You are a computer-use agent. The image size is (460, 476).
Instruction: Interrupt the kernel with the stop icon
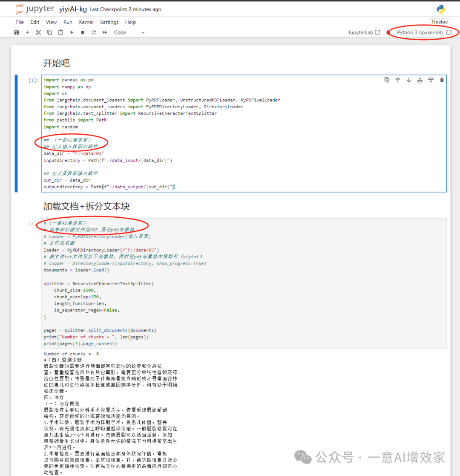tap(83, 32)
